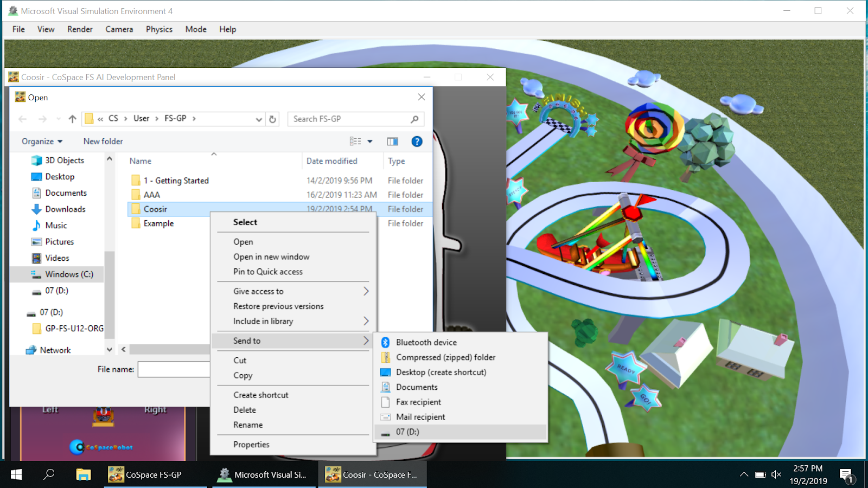Click the search magnifier icon

pos(414,119)
